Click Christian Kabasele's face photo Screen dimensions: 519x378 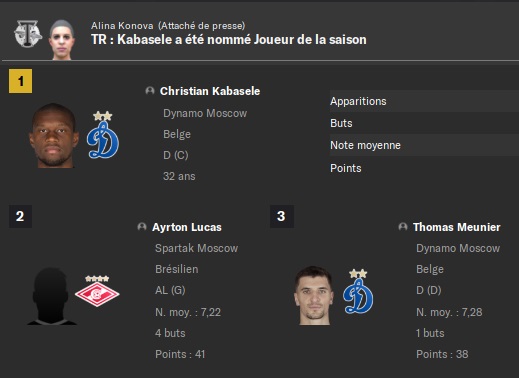tap(54, 135)
